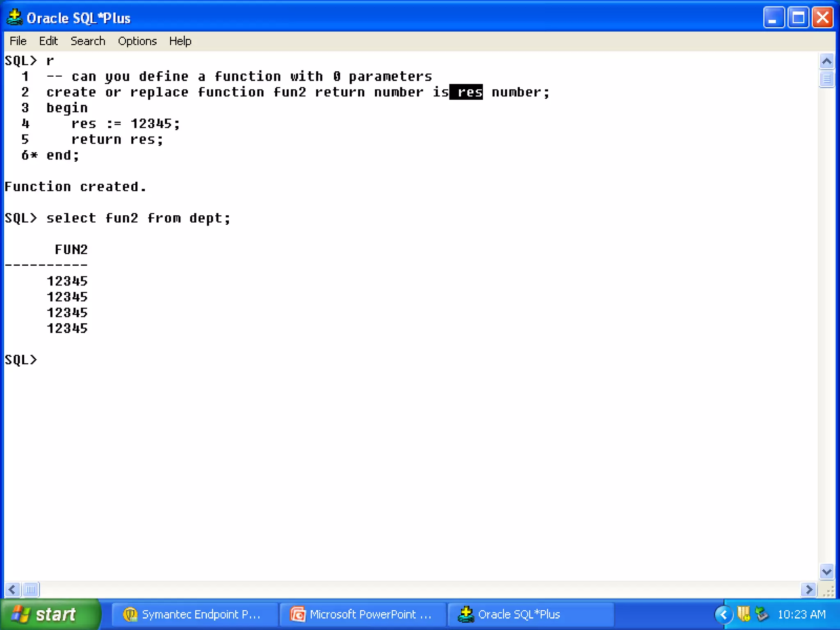Click the safely remove hardware tray icon
The height and width of the screenshot is (630, 840).
pos(762,614)
